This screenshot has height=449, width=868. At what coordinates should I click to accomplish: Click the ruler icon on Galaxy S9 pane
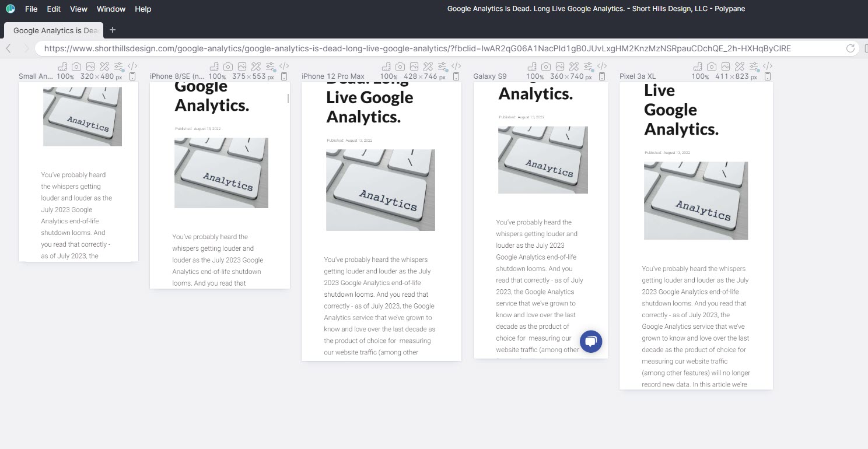pos(532,66)
